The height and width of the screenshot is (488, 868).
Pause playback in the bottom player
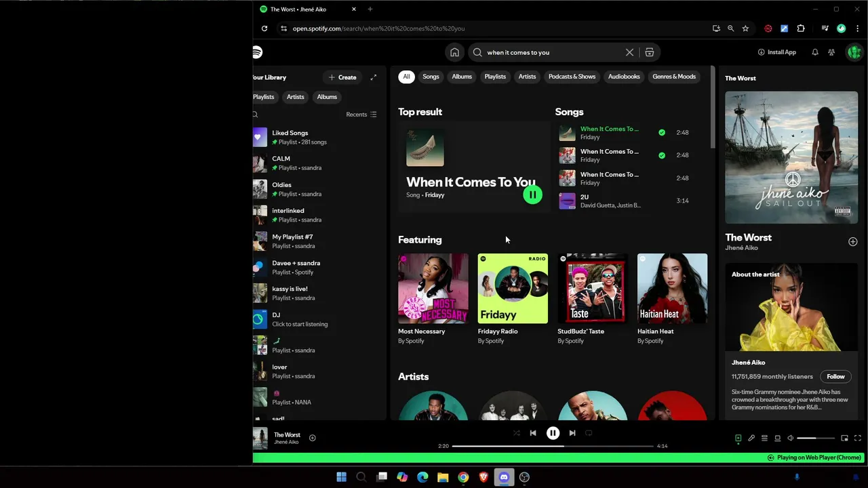[553, 433]
